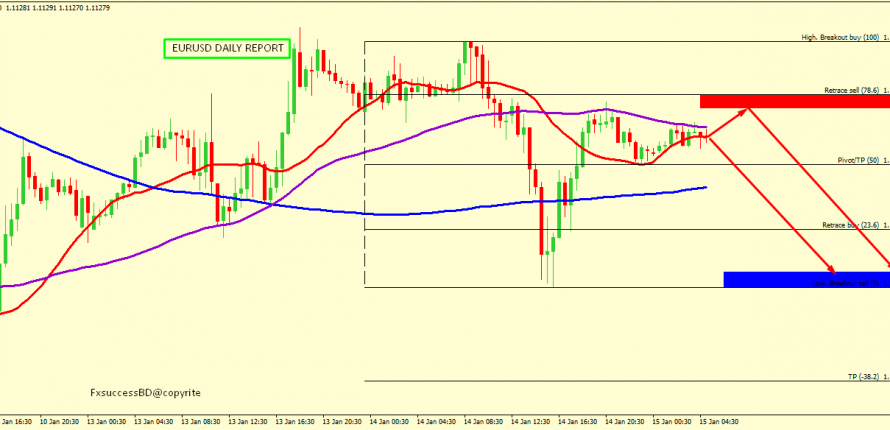This screenshot has width=890, height=430.
Task: Click the High Breakout buy (100) label
Action: click(840, 38)
